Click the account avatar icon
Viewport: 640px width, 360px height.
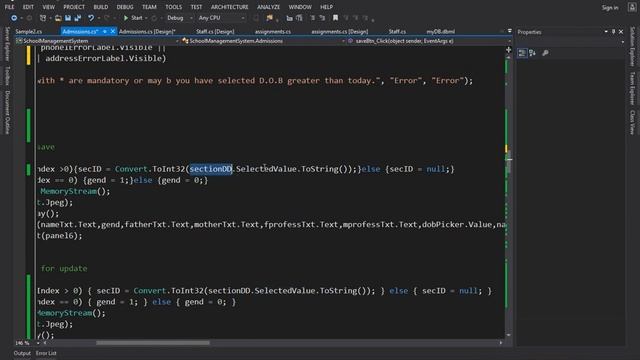(x=631, y=7)
